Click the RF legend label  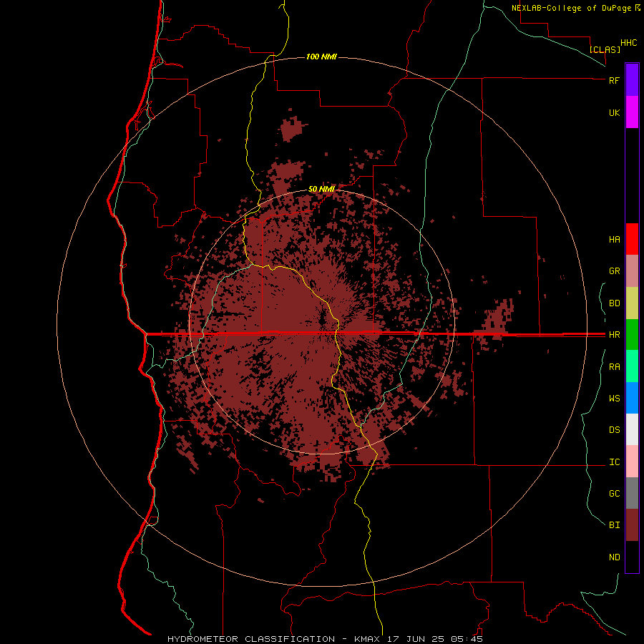[x=614, y=80]
